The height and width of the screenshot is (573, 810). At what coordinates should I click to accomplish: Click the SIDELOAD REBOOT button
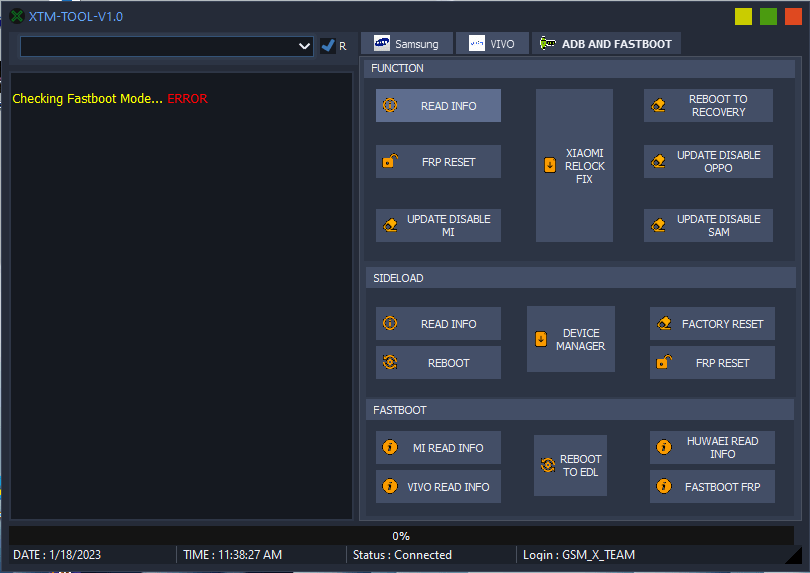click(438, 363)
